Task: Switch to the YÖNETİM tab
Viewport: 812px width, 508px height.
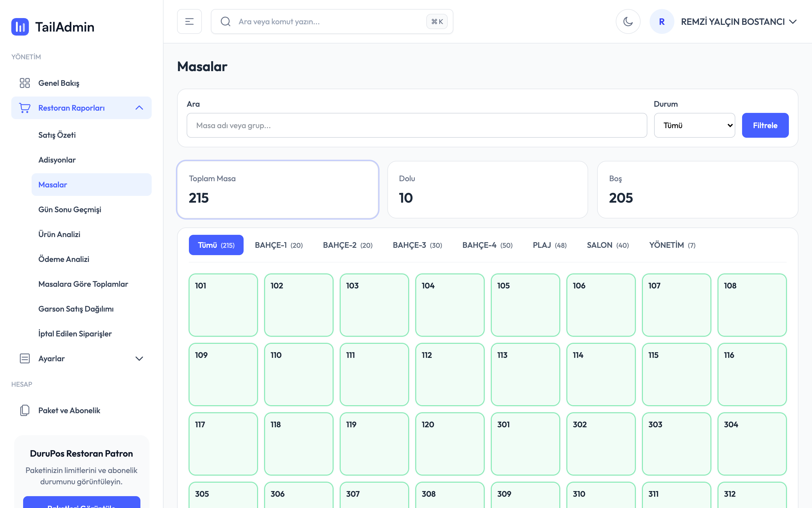Action: pyautogui.click(x=672, y=245)
